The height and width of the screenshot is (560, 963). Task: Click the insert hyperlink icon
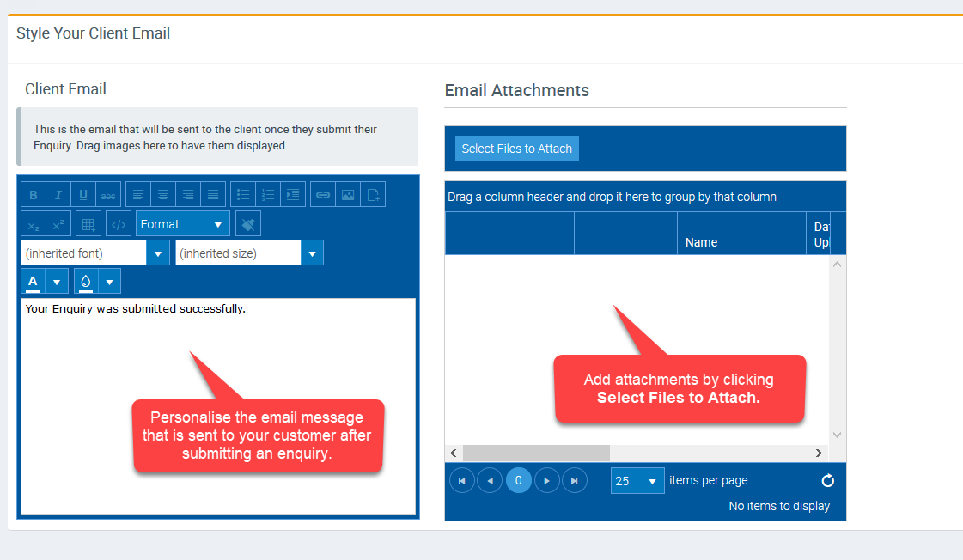point(323,195)
